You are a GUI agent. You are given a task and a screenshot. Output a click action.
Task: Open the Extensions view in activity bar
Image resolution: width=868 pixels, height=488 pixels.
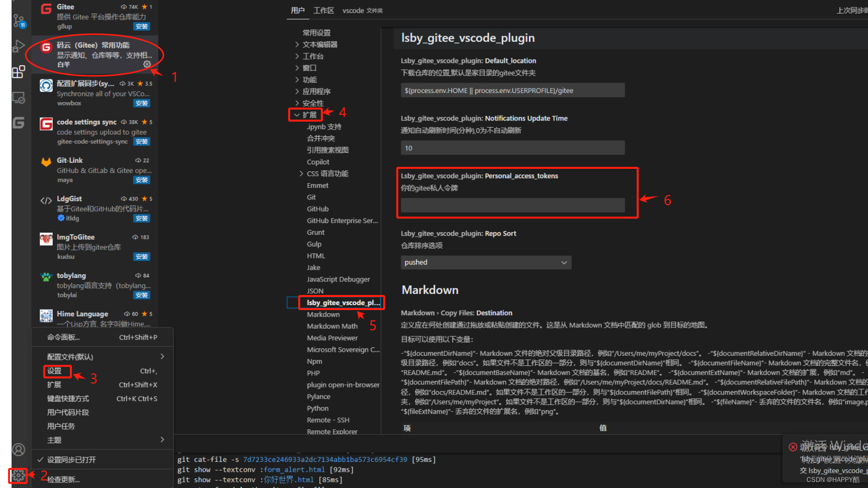(19, 72)
